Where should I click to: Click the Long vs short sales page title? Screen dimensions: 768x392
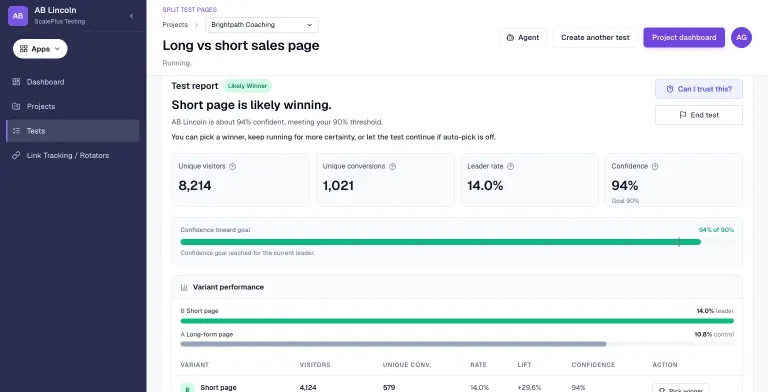[x=241, y=46]
